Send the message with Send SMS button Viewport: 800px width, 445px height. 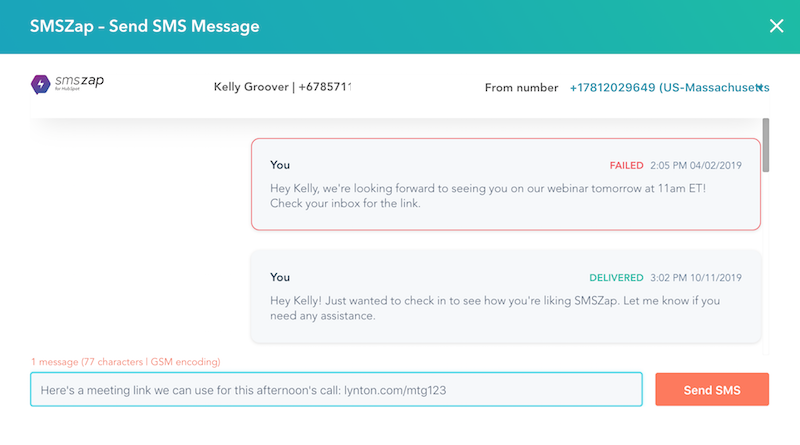click(x=712, y=389)
